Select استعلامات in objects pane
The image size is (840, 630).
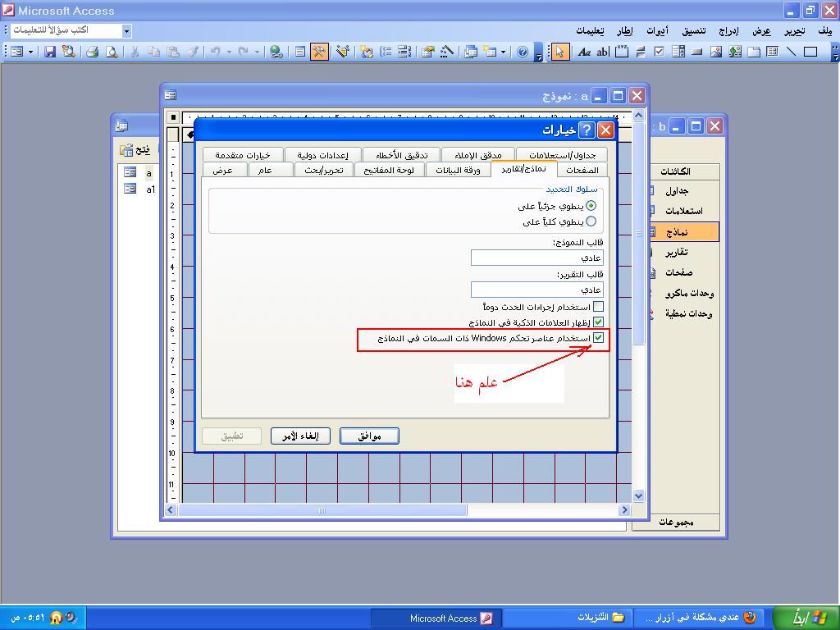click(684, 211)
